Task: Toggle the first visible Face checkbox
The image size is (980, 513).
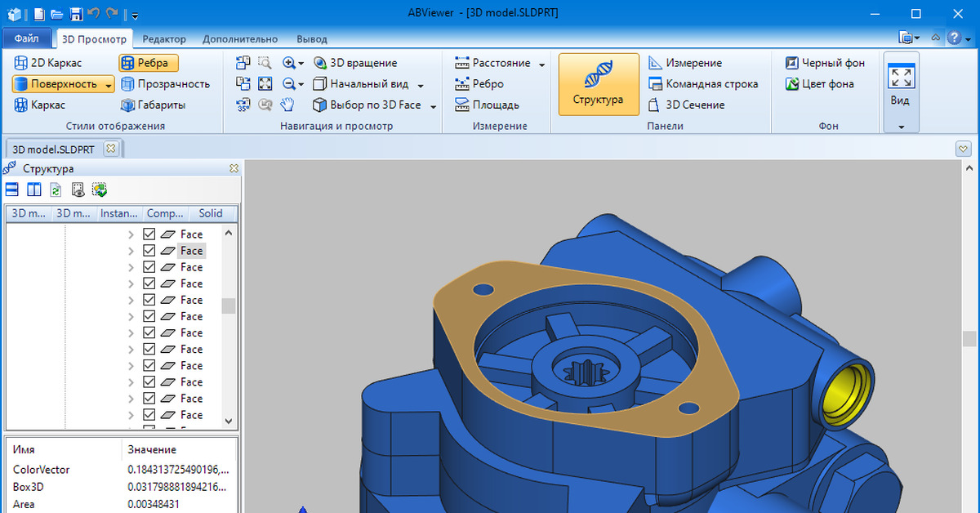Action: 149,234
